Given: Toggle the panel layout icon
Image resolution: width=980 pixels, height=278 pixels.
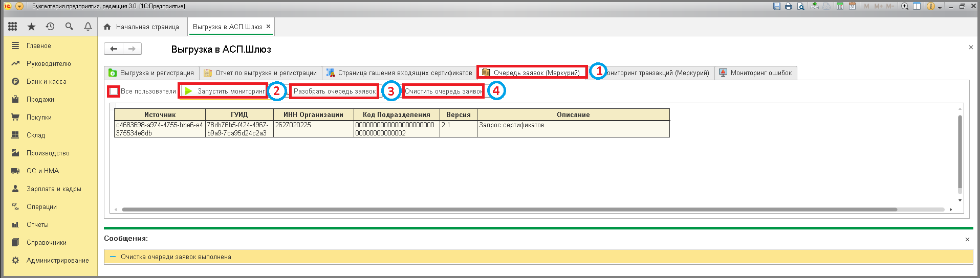Looking at the screenshot, I should pos(917,6).
